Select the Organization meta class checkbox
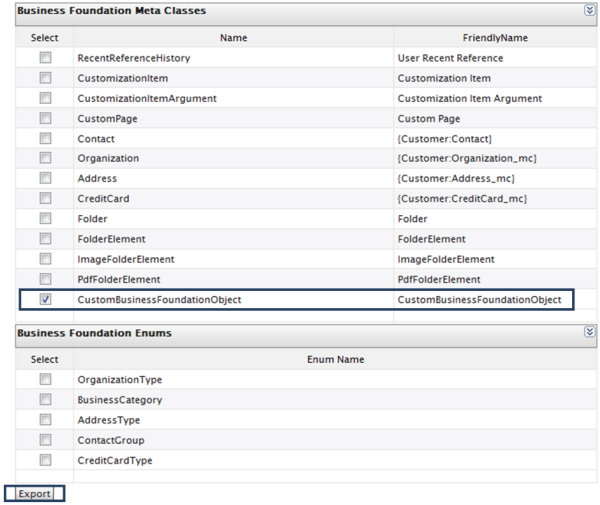600x505 pixels. [45, 158]
